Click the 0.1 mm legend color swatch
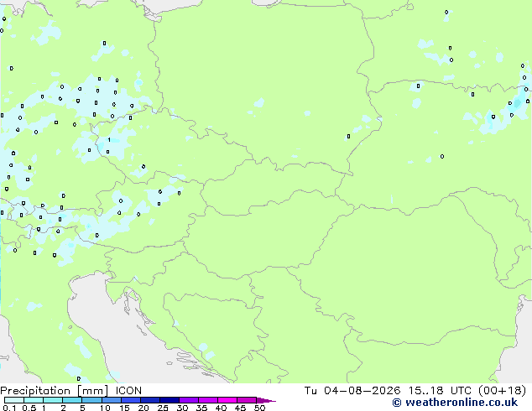Screen dimensions: 532x411 click(x=14, y=400)
